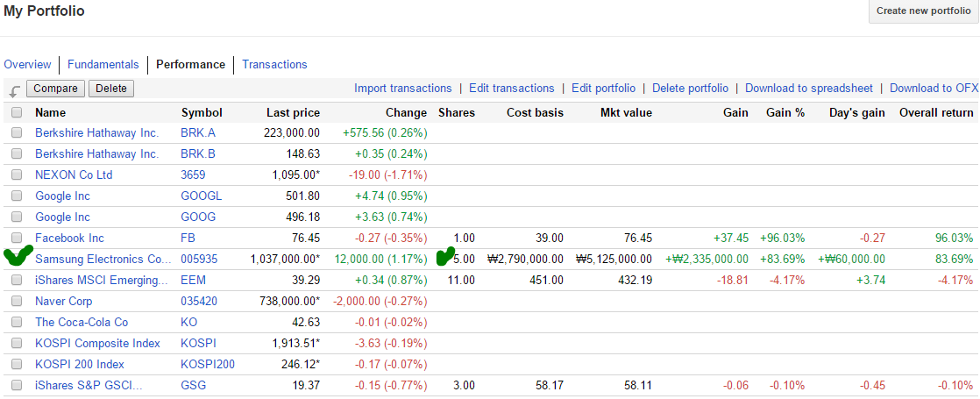
Task: Open The Coca-Cola Co link
Action: [82, 322]
